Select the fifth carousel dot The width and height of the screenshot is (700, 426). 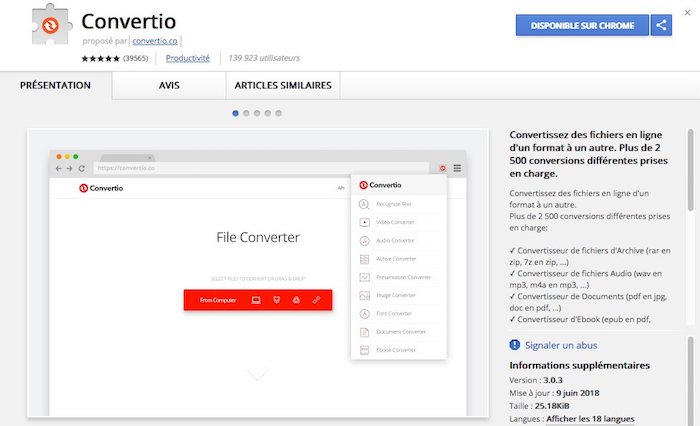pos(278,113)
